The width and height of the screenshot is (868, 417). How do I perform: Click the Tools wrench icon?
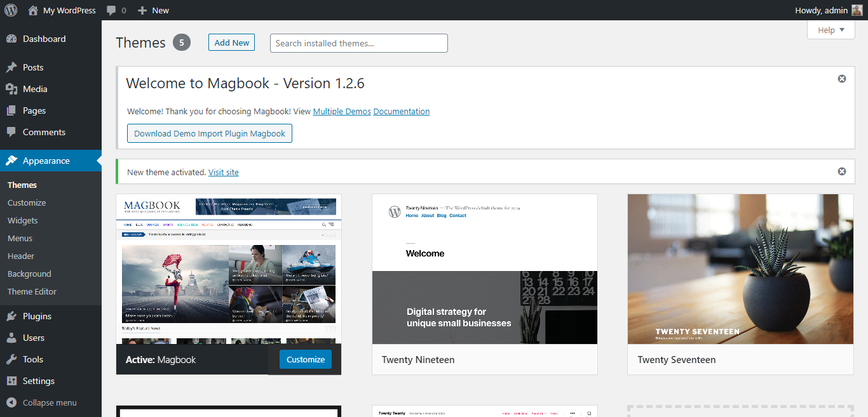point(11,359)
